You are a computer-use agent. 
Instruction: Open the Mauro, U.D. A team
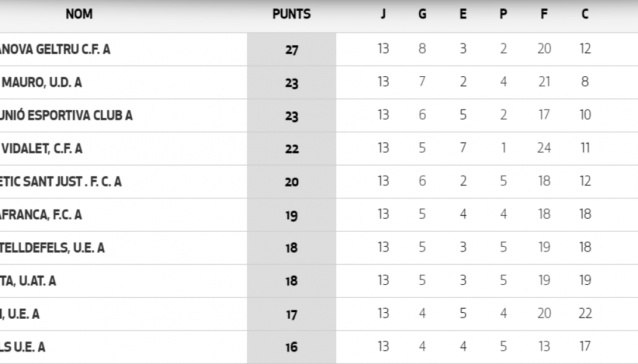[41, 83]
